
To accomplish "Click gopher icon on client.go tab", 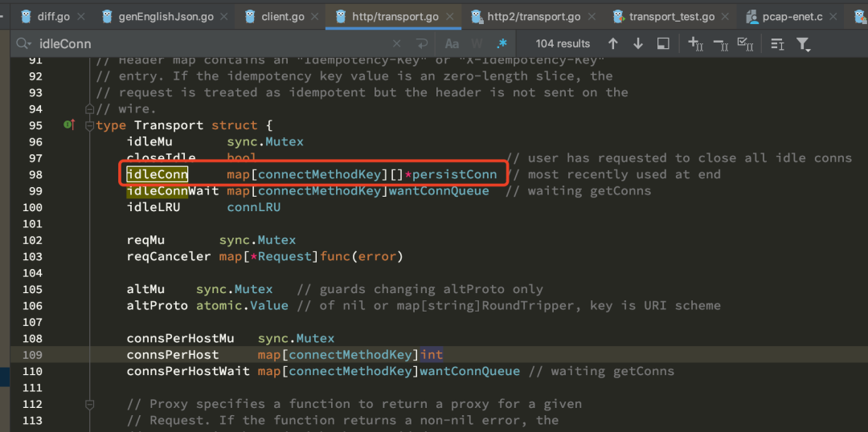I will [x=250, y=17].
